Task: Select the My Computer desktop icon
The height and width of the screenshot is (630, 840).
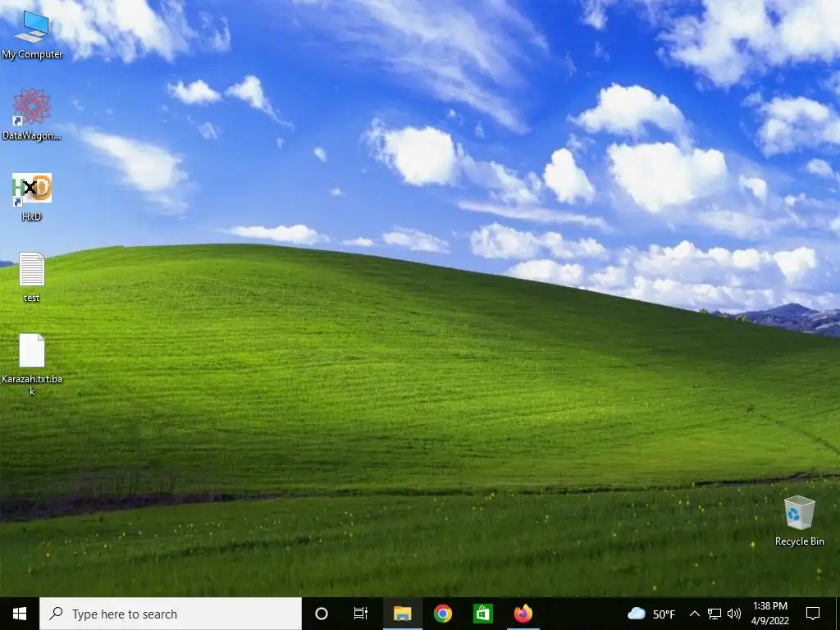Action: (32, 34)
